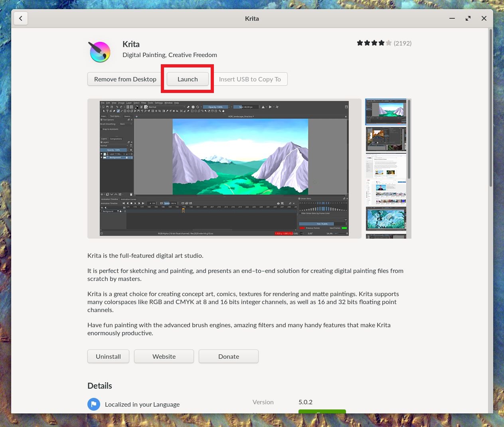504x427 pixels.
Task: Restore the window with the maximize icon
Action: point(468,18)
